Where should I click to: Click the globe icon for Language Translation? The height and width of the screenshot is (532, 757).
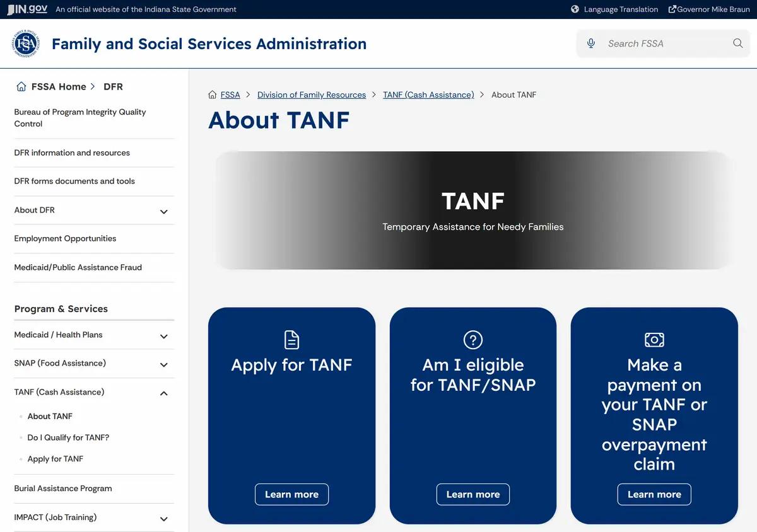(x=575, y=9)
